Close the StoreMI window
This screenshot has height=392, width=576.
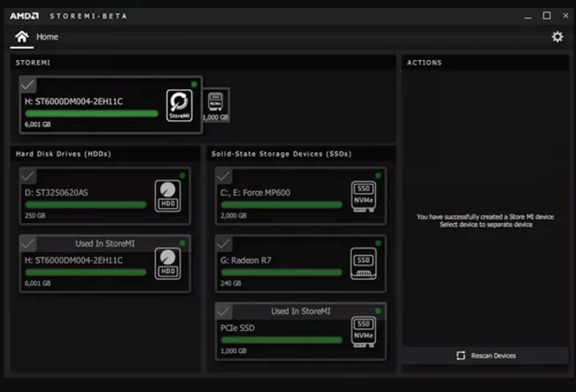coord(566,16)
